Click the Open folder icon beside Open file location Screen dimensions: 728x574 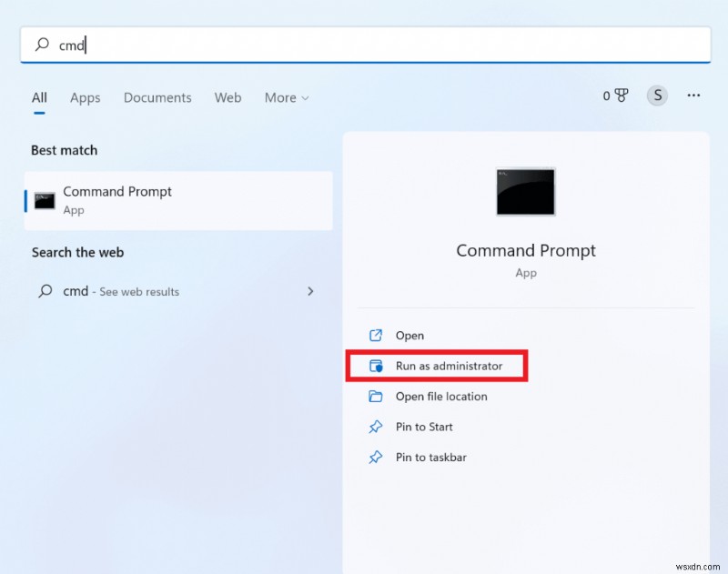(x=376, y=397)
